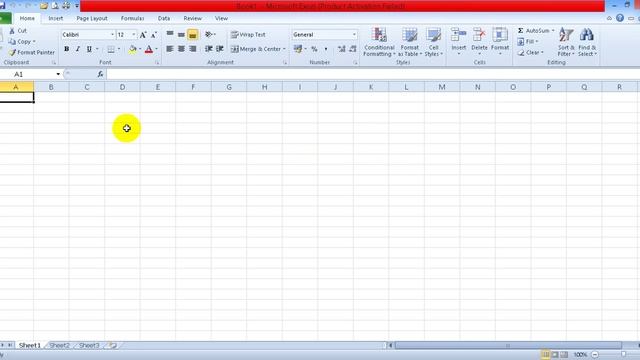Open the Page Layout ribbon tab
Screen dimensions: 640x360
(x=92, y=18)
